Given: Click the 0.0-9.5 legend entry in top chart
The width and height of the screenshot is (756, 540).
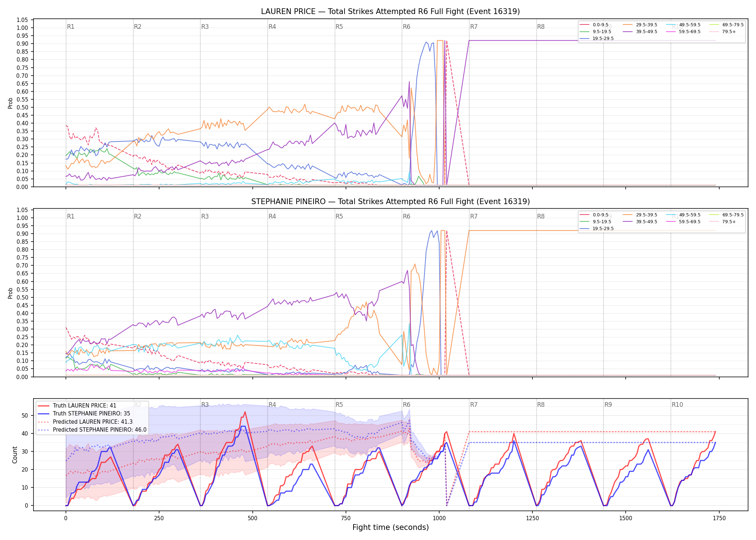Looking at the screenshot, I should click(x=594, y=25).
